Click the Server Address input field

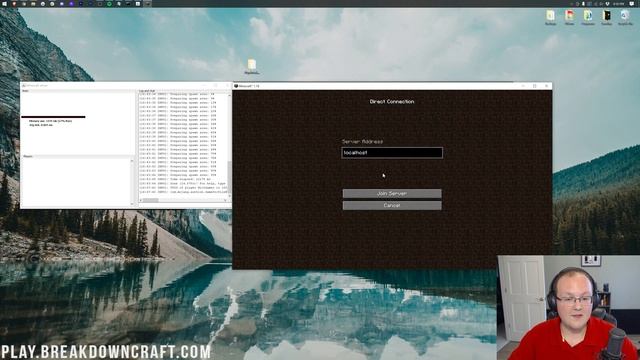[x=392, y=153]
